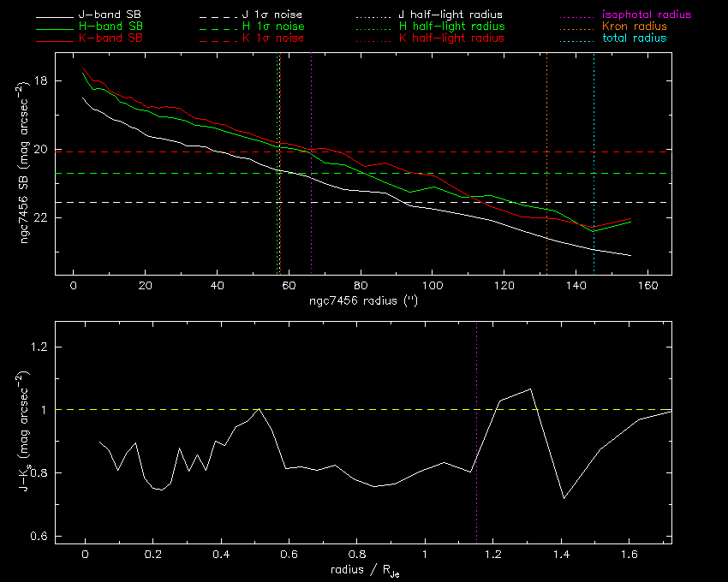Click the K-band SB legend text
This screenshot has height=582, width=728.
point(110,38)
